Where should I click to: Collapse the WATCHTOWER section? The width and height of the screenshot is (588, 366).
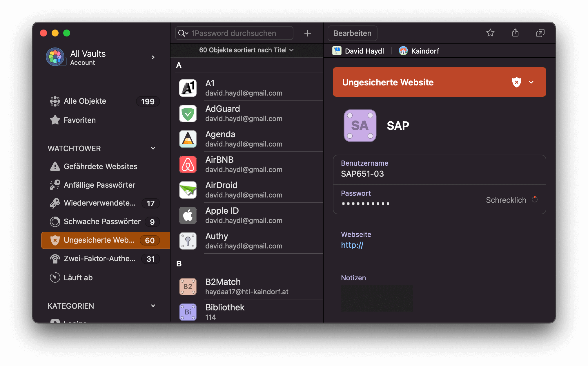tap(153, 148)
